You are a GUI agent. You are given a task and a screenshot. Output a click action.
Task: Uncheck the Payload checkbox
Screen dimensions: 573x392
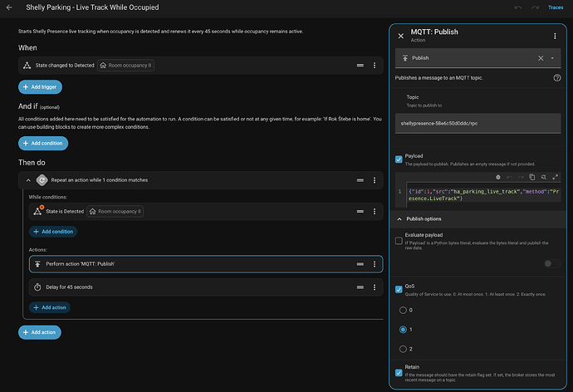399,159
